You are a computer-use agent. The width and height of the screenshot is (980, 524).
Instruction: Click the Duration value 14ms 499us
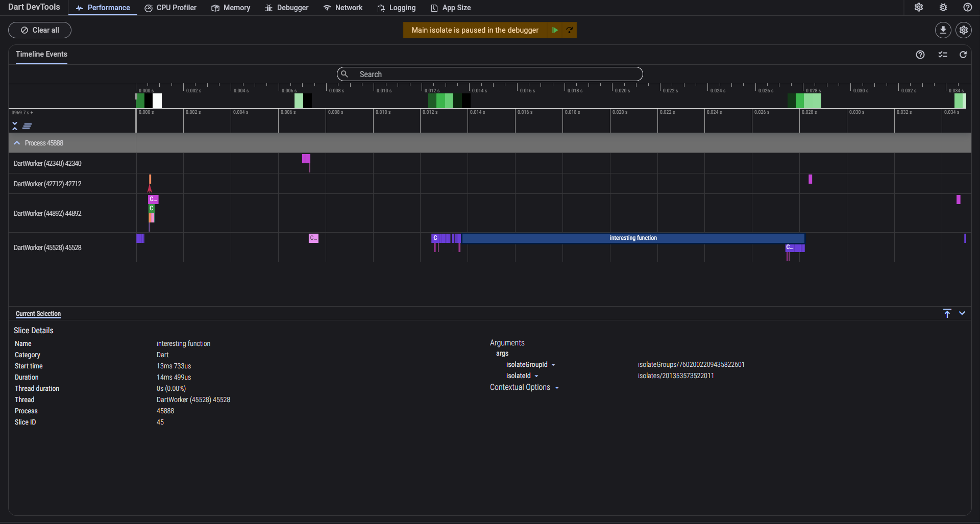pyautogui.click(x=174, y=377)
